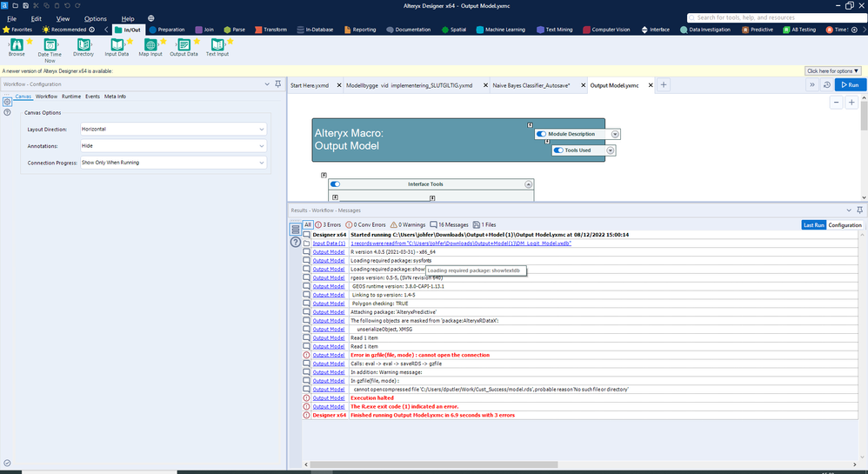Switch to the Naive Bayes Classifier tab
868x474 pixels.
[x=530, y=85]
